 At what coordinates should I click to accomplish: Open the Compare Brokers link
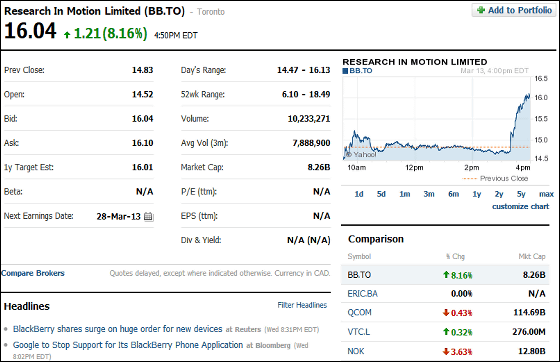point(33,273)
